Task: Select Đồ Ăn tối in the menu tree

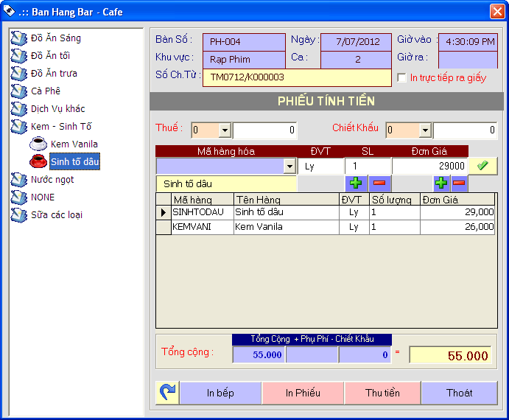Action: coord(50,55)
